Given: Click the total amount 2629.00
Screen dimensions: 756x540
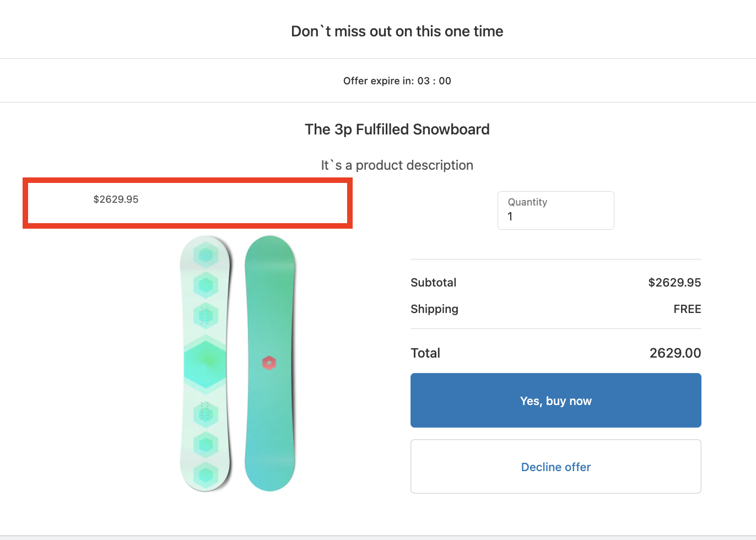Looking at the screenshot, I should click(x=675, y=353).
